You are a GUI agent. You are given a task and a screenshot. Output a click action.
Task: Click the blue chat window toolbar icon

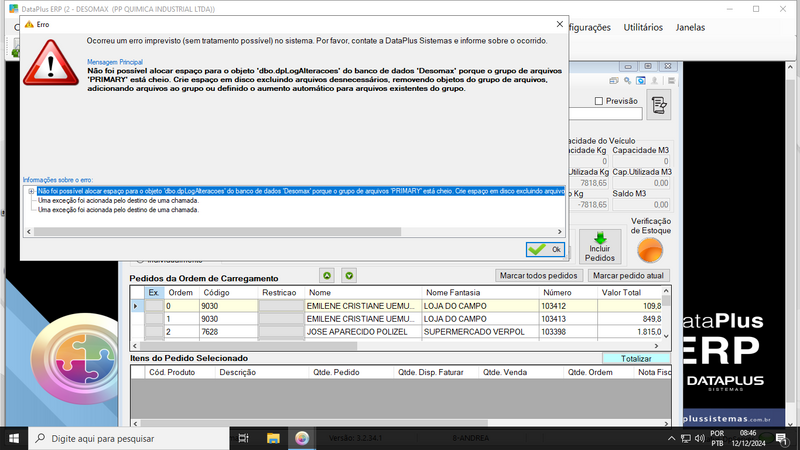pos(641,81)
